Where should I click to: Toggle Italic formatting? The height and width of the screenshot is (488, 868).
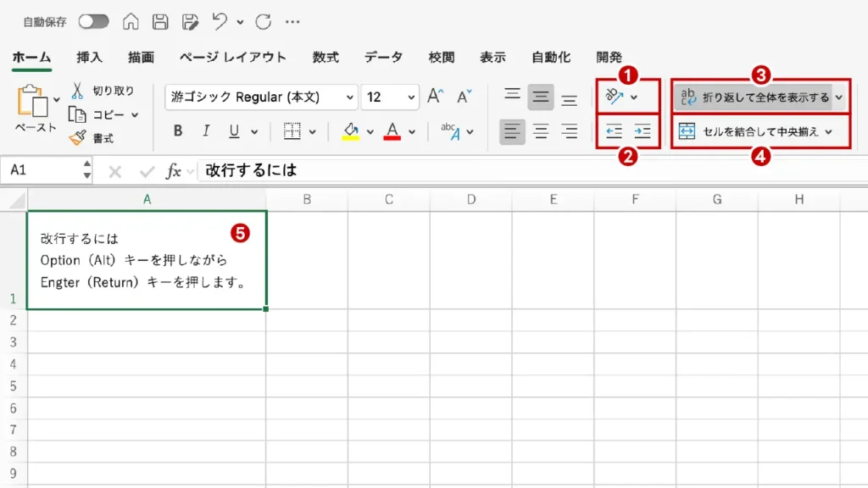tap(205, 131)
